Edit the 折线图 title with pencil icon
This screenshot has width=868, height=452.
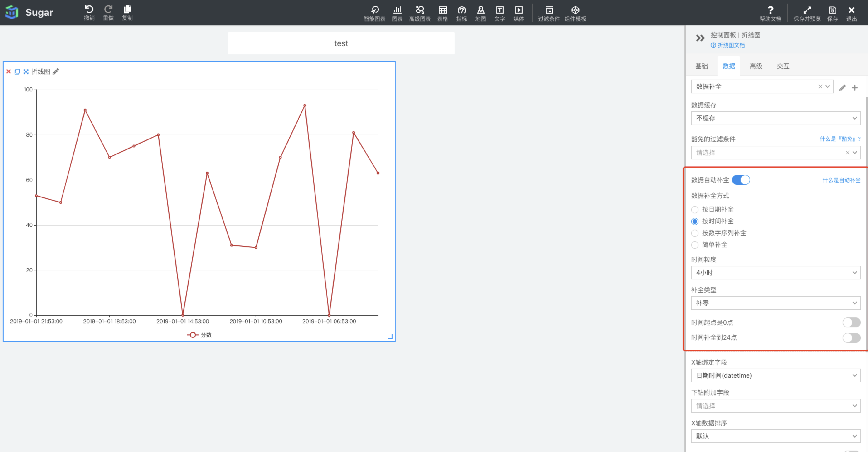click(56, 71)
